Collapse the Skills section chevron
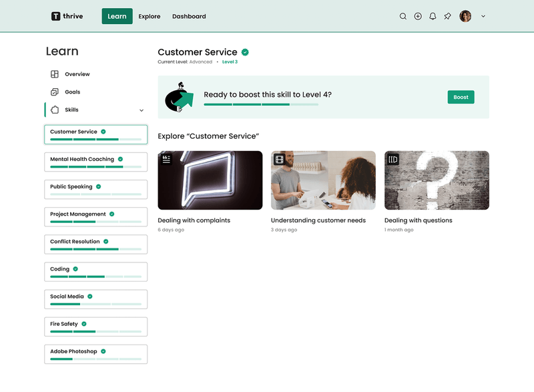This screenshot has height=392, width=534. pos(141,110)
